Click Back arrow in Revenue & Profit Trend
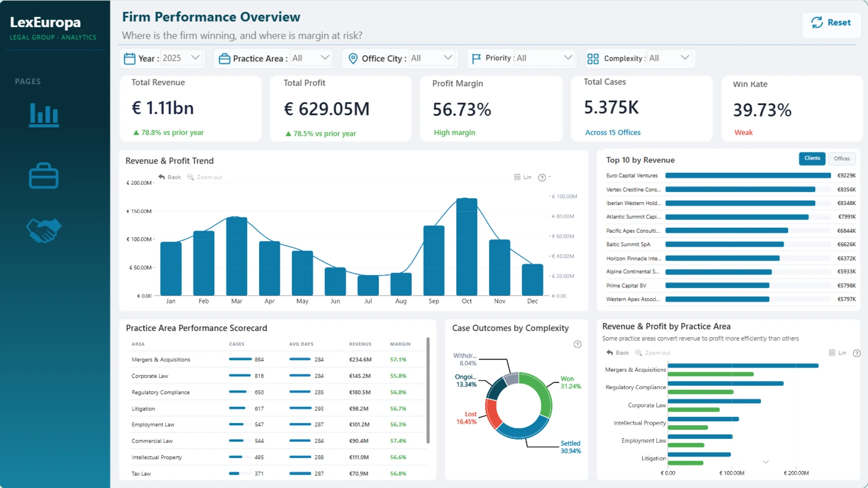 tap(162, 177)
